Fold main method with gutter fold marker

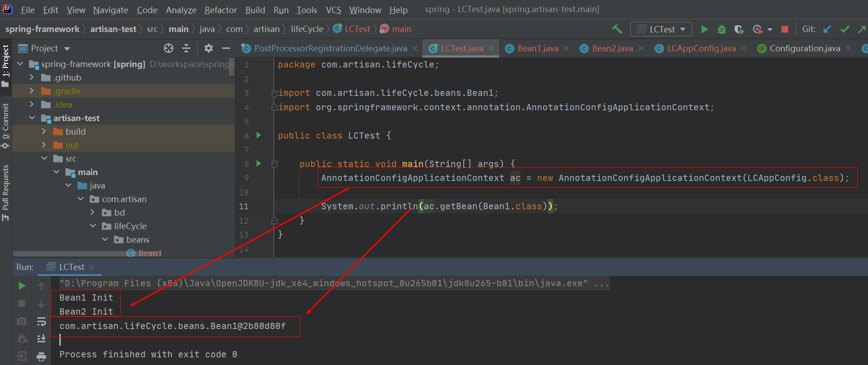click(x=274, y=164)
